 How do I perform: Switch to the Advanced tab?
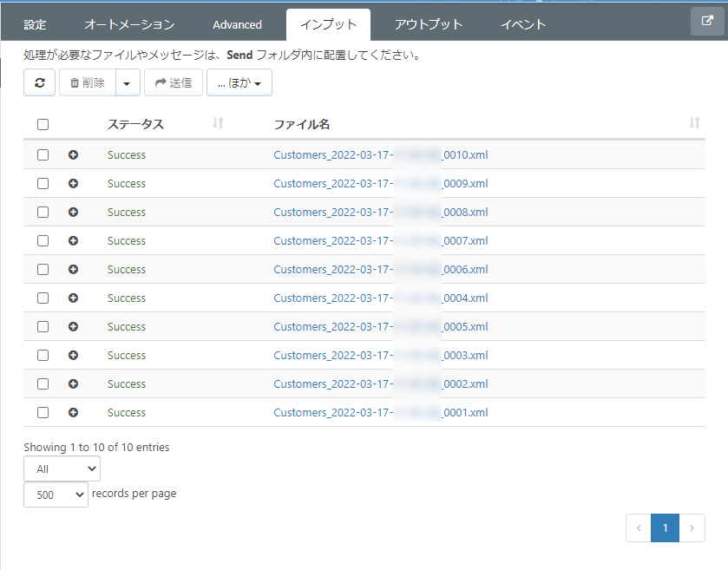pyautogui.click(x=237, y=24)
